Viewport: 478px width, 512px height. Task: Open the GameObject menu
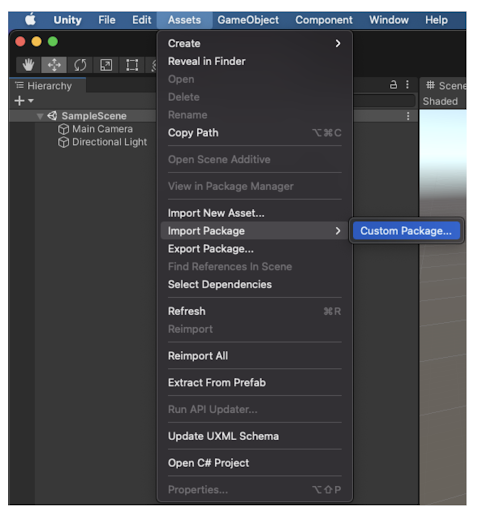point(248,20)
